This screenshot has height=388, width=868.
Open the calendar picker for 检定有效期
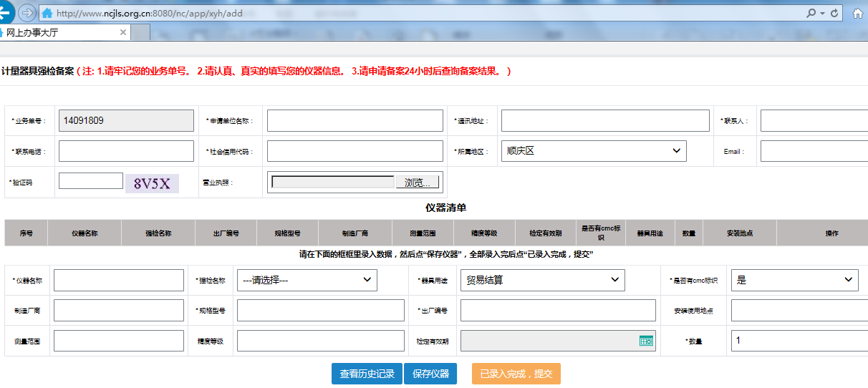click(x=646, y=341)
